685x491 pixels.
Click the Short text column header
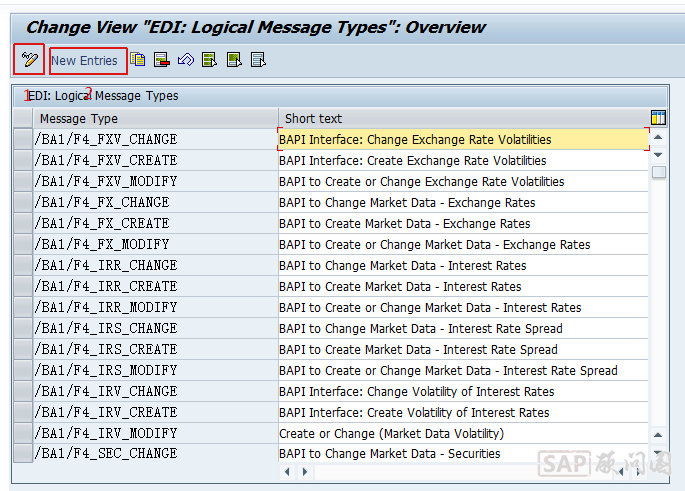(460, 119)
